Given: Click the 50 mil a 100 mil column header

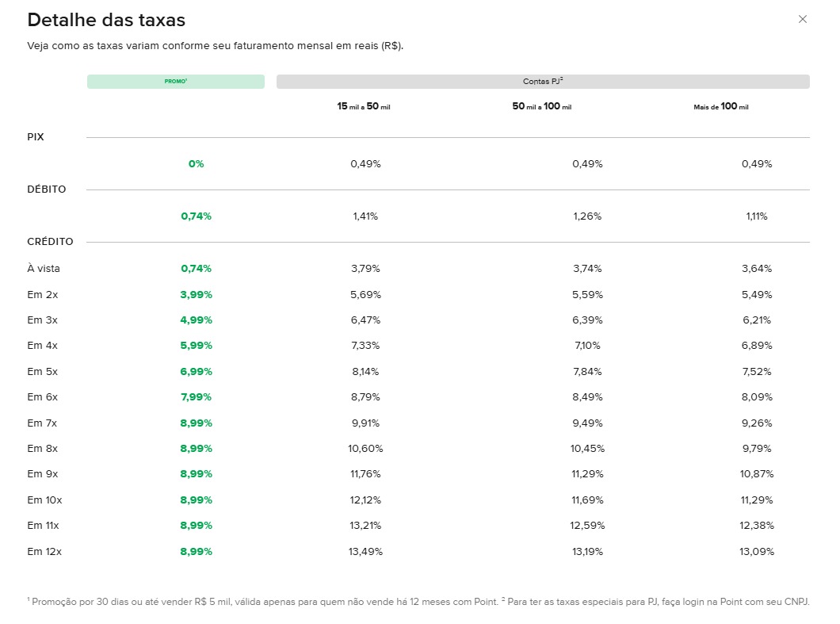Looking at the screenshot, I should click(541, 106).
